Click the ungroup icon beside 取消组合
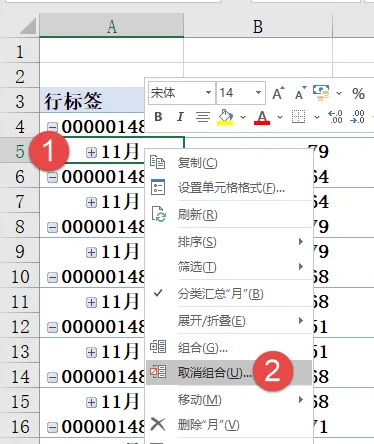 (158, 372)
